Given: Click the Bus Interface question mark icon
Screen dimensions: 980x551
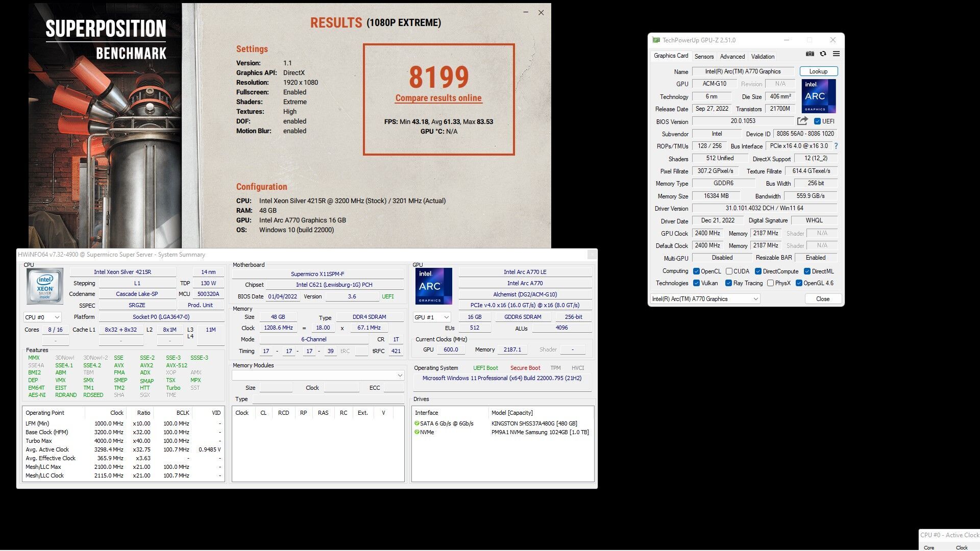Looking at the screenshot, I should point(836,146).
